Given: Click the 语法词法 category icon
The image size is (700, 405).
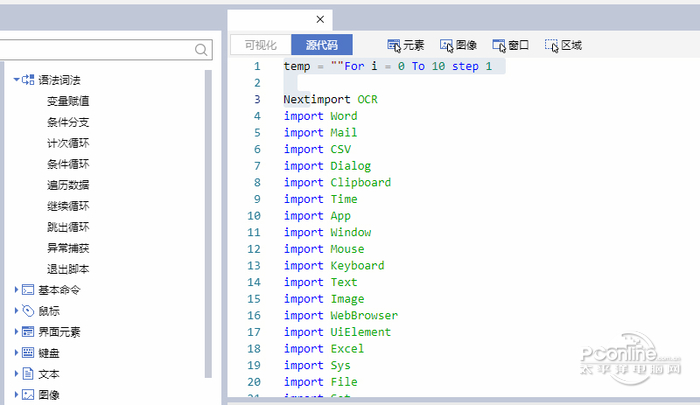Looking at the screenshot, I should 28,80.
